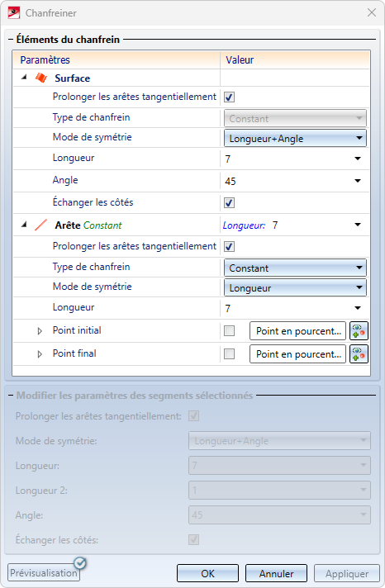Toggle the Échanger les côtés checkbox
The height and width of the screenshot is (588, 385).
coord(230,203)
